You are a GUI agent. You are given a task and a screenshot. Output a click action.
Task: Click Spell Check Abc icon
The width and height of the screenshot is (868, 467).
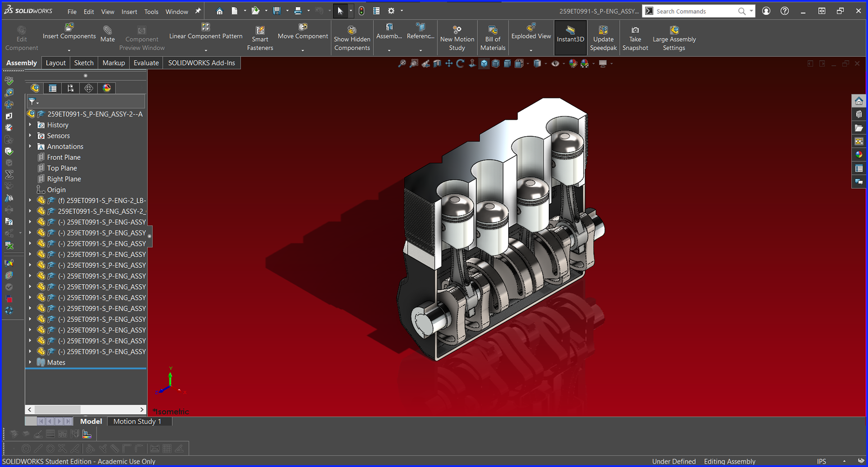click(9, 81)
